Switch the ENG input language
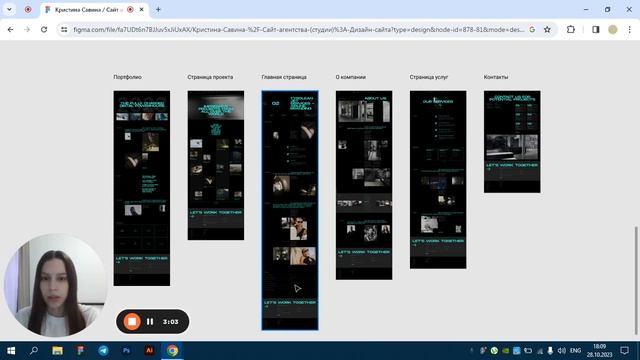This screenshot has height=360, width=640. [576, 351]
